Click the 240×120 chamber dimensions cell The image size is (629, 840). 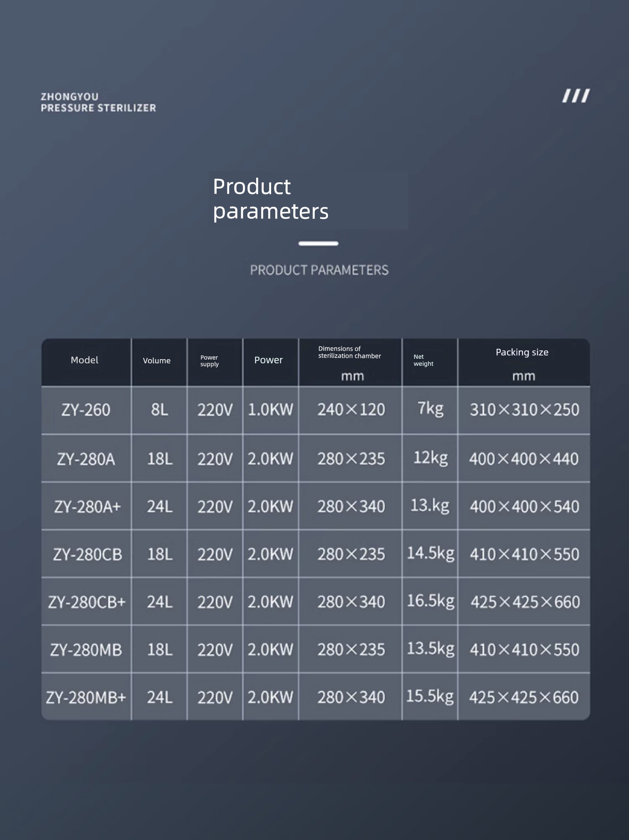[351, 410]
